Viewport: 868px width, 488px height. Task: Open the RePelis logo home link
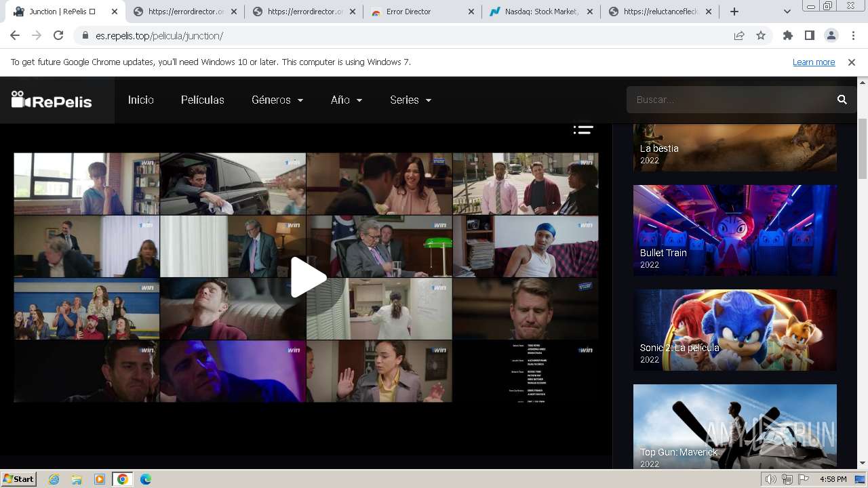tap(52, 100)
